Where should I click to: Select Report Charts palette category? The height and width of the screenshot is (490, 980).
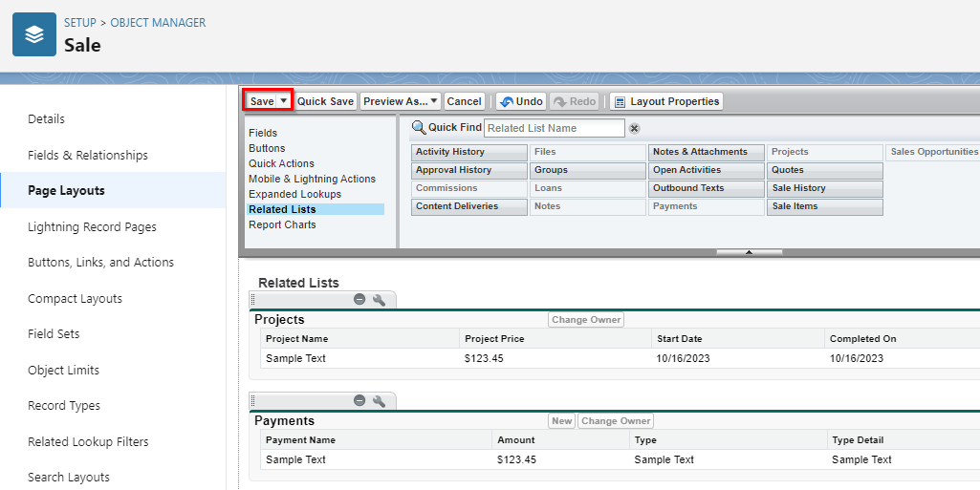coord(282,224)
